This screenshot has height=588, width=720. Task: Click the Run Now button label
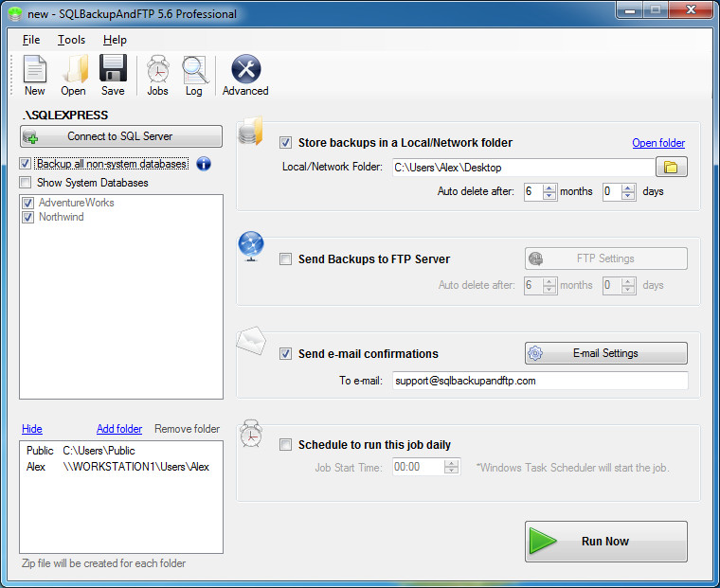pos(605,542)
